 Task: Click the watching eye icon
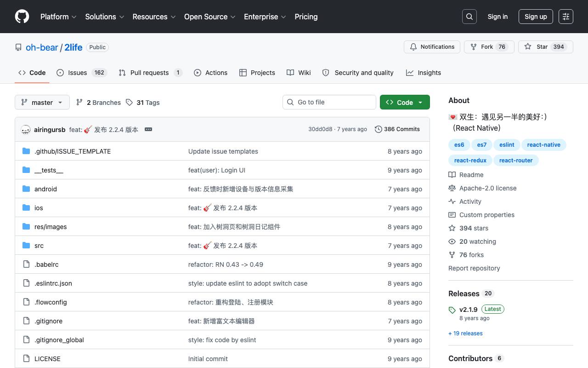tap(452, 241)
